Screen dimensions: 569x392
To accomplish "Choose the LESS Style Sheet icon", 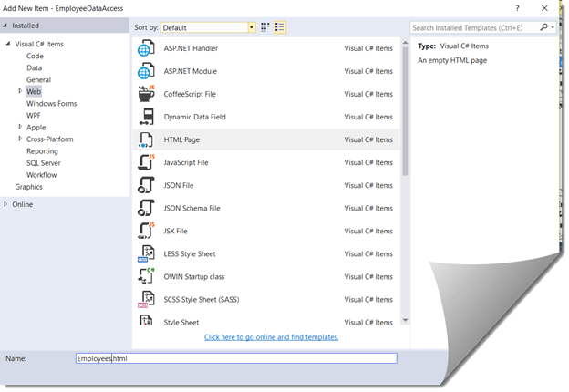I will (146, 253).
